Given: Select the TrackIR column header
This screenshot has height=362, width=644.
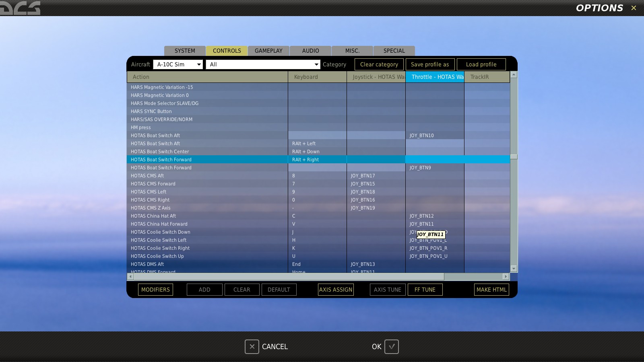Looking at the screenshot, I should tap(487, 77).
